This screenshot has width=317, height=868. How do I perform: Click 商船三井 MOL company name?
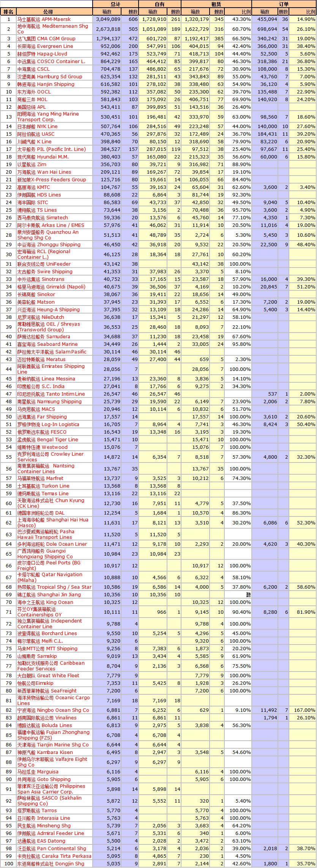pyautogui.click(x=32, y=99)
